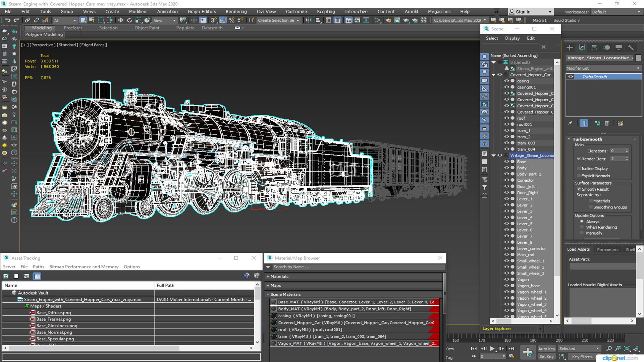This screenshot has height=362, width=644.
Task: Toggle visibility eye of Body object
Action: (506, 168)
